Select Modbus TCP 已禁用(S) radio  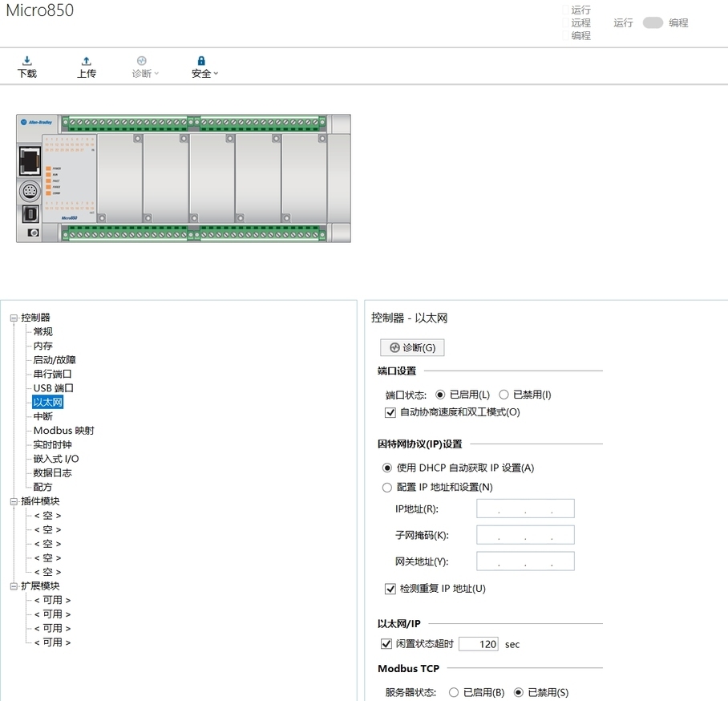519,693
